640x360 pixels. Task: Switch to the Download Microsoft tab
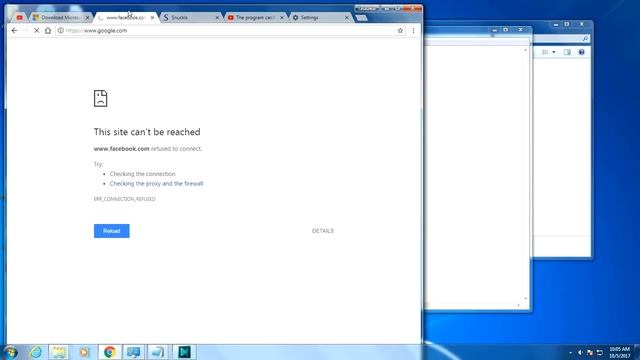(60, 18)
